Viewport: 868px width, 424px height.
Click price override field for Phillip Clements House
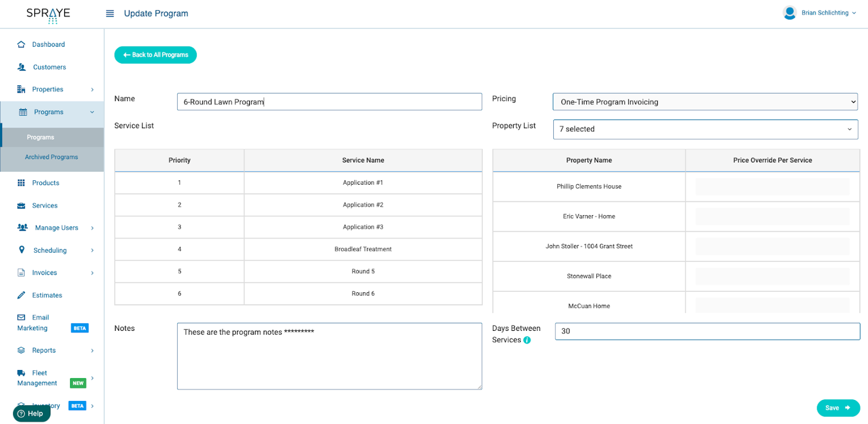tap(772, 186)
